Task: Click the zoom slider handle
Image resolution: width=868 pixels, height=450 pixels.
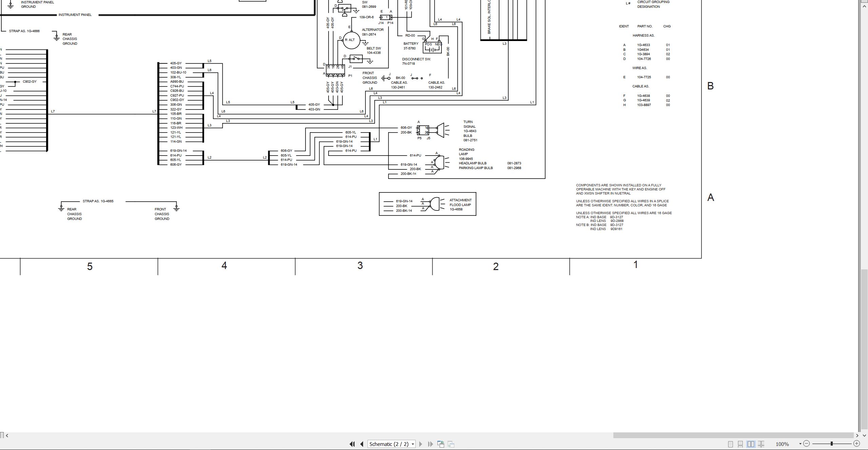Action: click(x=832, y=444)
